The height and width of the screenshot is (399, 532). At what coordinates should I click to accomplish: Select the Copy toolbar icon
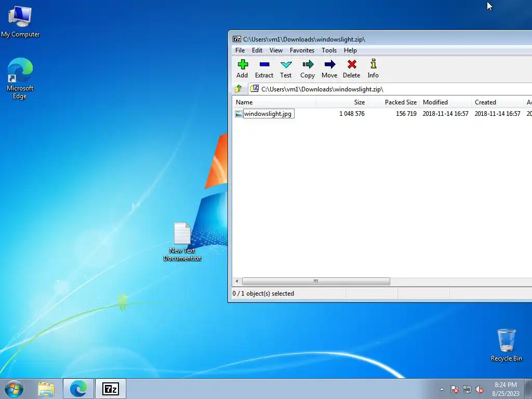coord(308,69)
